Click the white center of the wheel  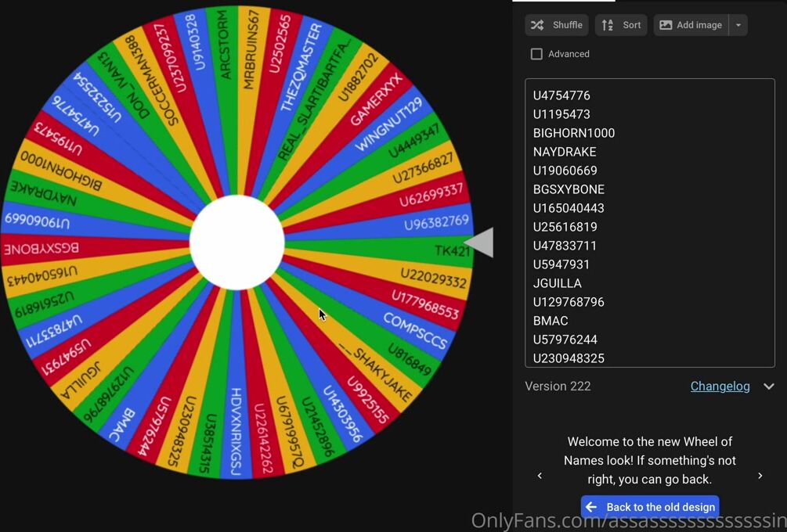236,243
